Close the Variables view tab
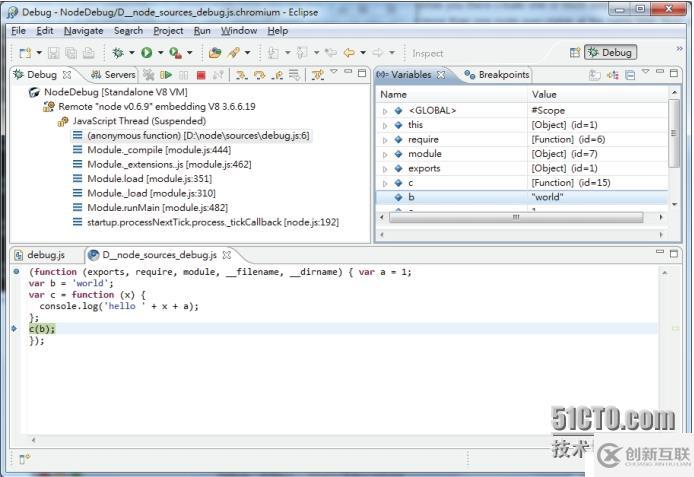This screenshot has width=694, height=477. point(441,75)
